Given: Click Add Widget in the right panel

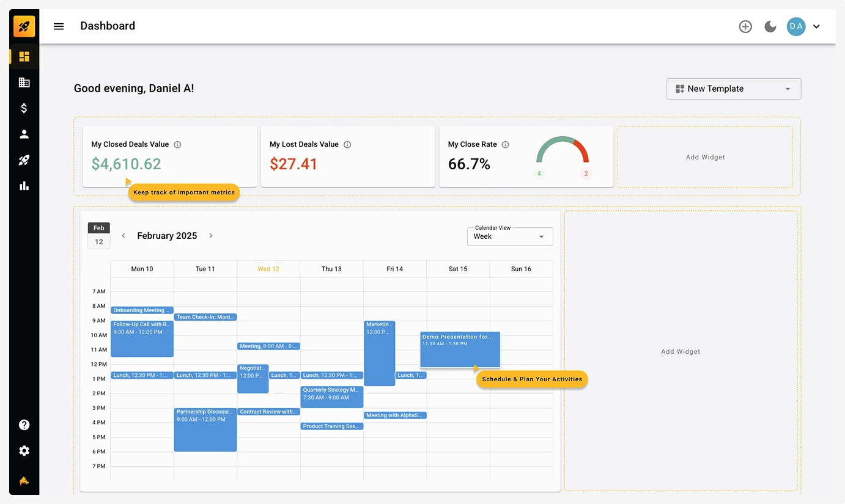Looking at the screenshot, I should coord(681,351).
